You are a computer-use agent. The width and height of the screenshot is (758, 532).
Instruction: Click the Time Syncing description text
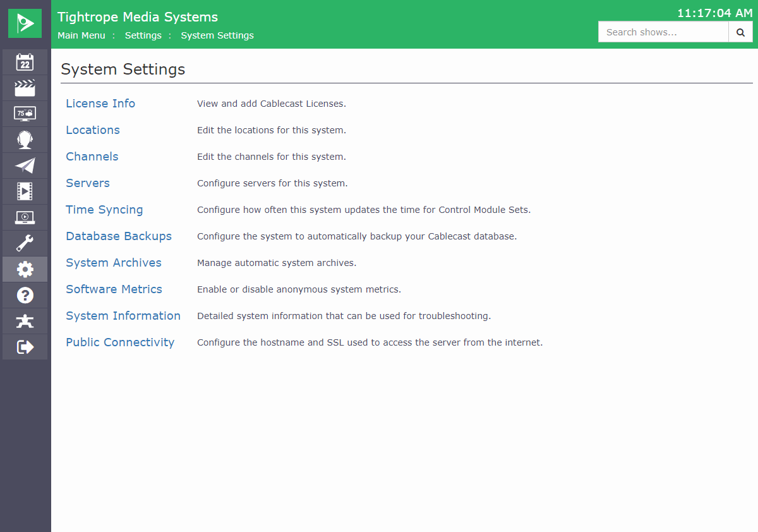[364, 210]
